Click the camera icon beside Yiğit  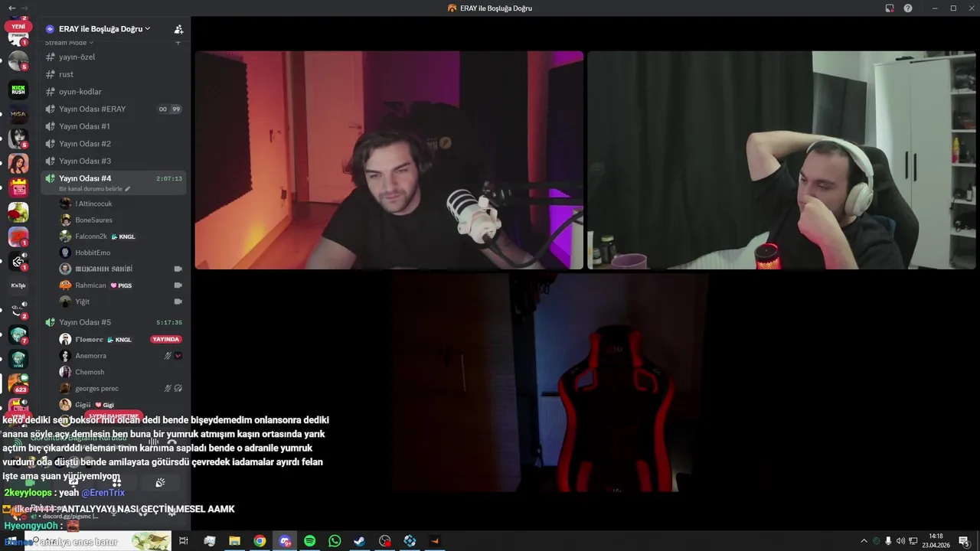point(178,302)
